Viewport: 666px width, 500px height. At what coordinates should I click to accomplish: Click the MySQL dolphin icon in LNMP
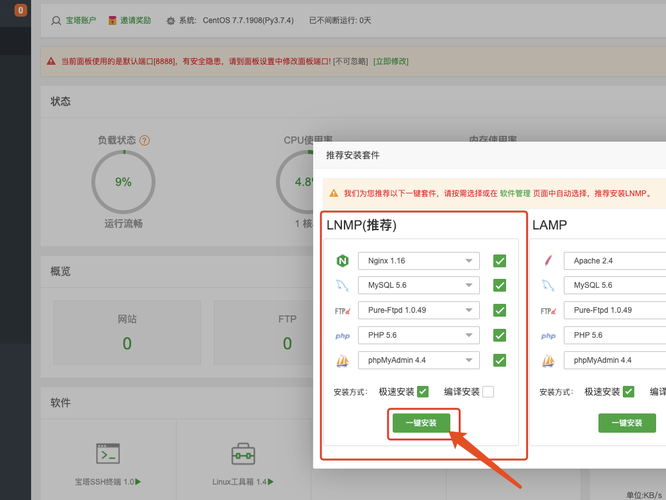[342, 285]
